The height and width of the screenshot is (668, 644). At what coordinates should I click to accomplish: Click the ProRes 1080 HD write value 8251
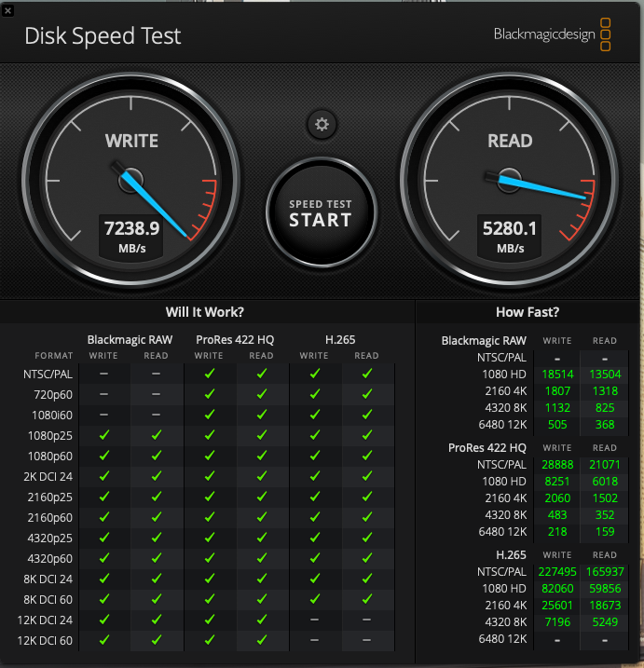coord(557,482)
